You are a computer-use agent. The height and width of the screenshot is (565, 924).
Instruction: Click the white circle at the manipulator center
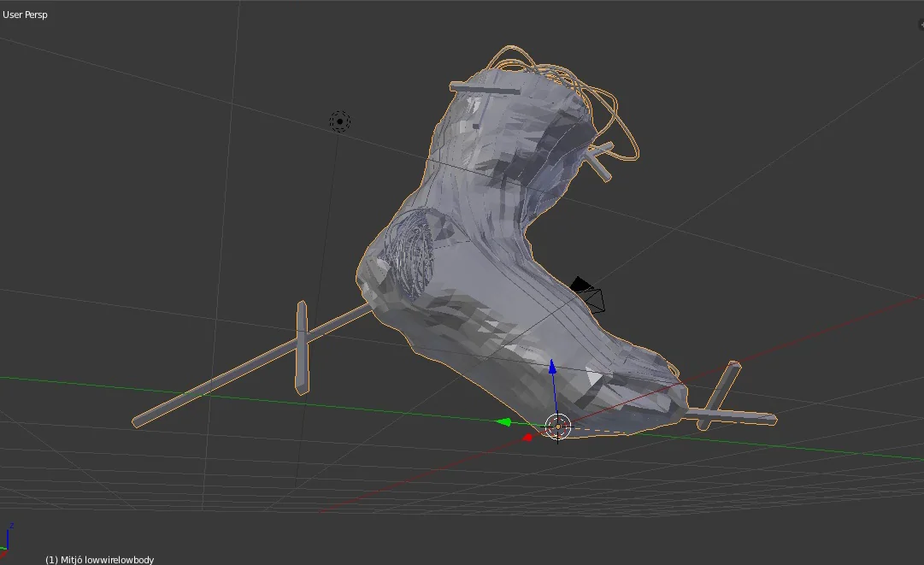point(558,427)
